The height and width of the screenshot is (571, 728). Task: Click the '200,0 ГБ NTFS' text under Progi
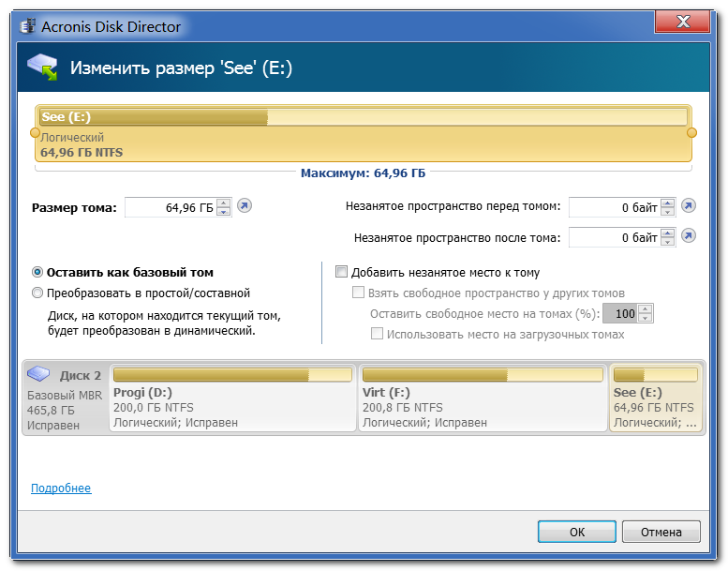point(154,408)
